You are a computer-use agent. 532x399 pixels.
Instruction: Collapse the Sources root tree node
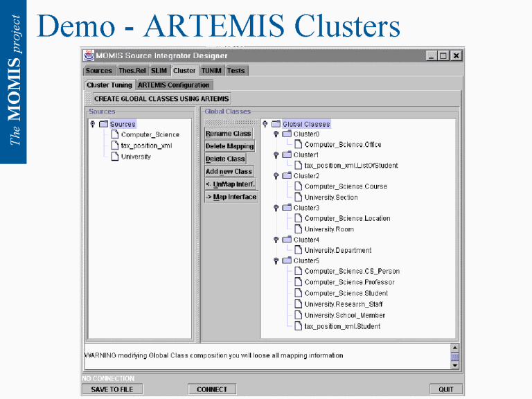[x=93, y=124]
